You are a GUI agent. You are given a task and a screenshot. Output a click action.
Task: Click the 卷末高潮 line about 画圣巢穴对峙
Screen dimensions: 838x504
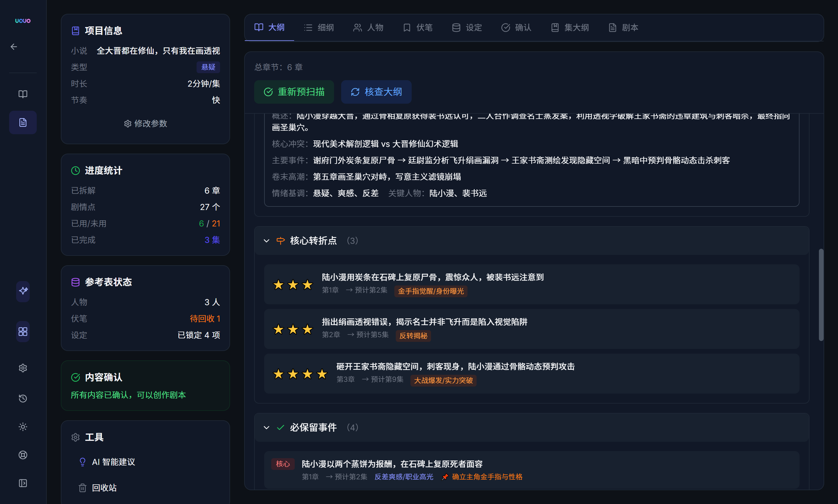click(x=366, y=177)
